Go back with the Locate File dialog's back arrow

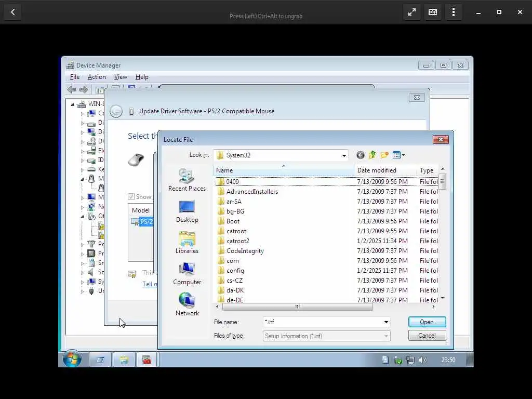(x=361, y=155)
